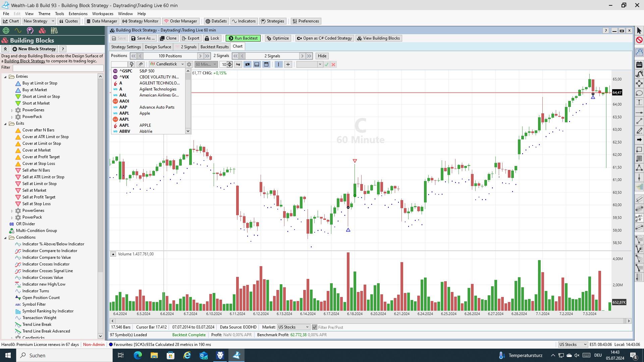Open Candlestick chart style dropdown
The width and height of the screenshot is (644, 362).
click(167, 64)
